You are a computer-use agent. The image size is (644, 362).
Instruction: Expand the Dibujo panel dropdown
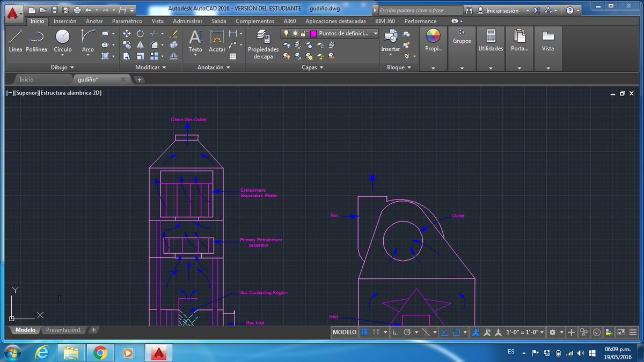coord(62,68)
